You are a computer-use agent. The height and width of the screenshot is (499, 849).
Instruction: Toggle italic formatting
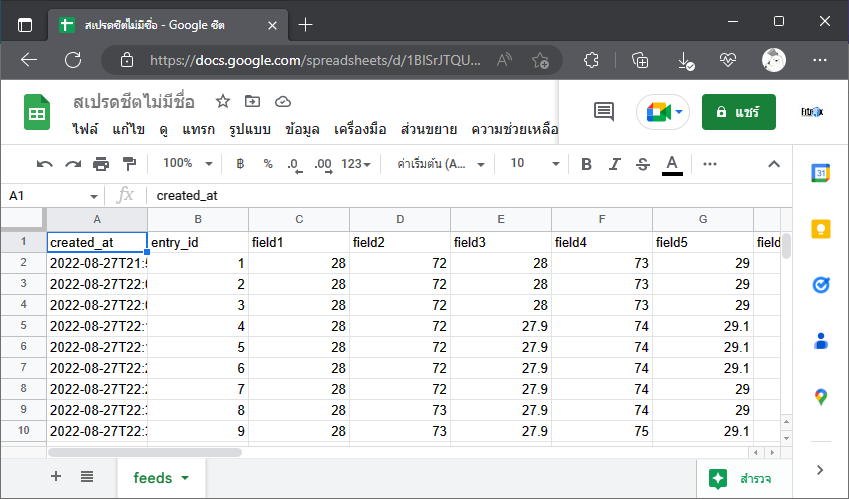click(x=614, y=164)
